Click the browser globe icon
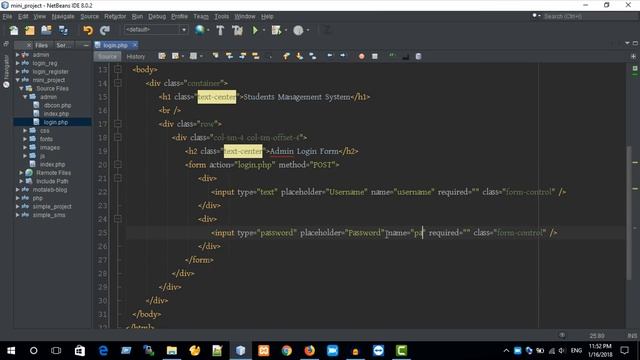The height and width of the screenshot is (360, 640). pyautogui.click(x=200, y=30)
